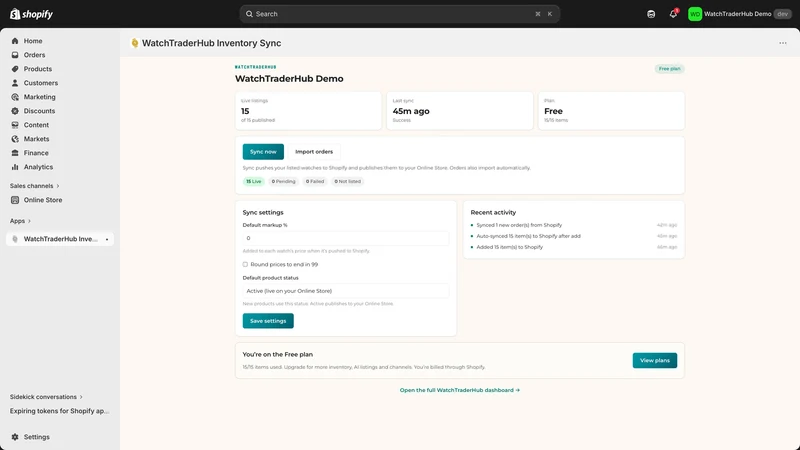The image size is (800, 450).
Task: Open Expiring tokens for Shopify conversation
Action: [x=59, y=411]
